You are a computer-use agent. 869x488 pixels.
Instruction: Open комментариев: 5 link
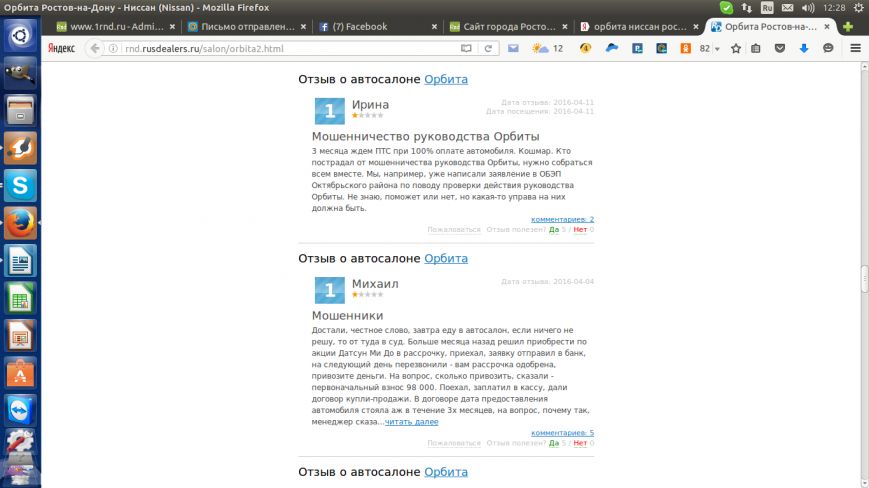click(x=562, y=433)
